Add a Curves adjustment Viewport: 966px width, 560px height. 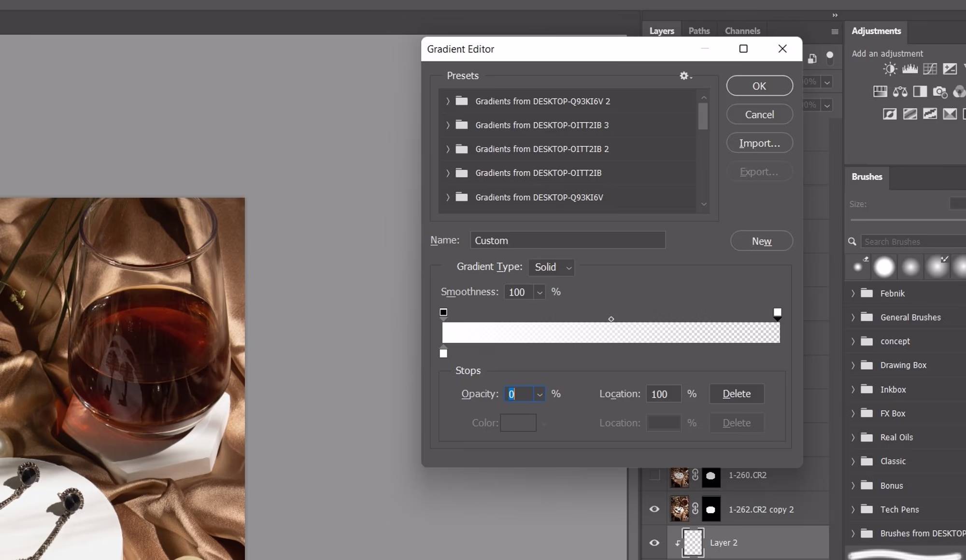tap(930, 69)
